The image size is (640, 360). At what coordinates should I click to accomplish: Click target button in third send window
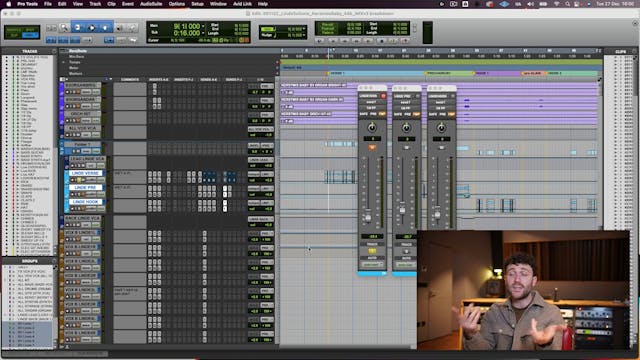pos(452,96)
